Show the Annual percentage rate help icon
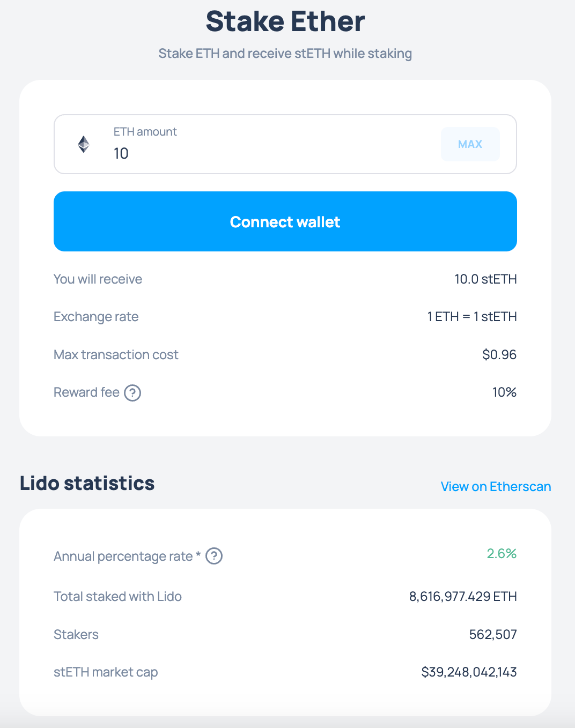 click(x=214, y=556)
